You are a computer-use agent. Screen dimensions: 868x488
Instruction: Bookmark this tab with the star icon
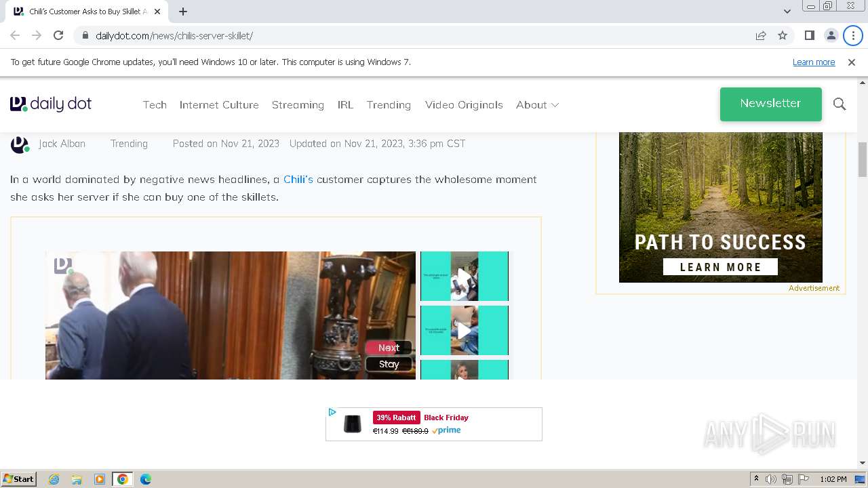(x=783, y=35)
